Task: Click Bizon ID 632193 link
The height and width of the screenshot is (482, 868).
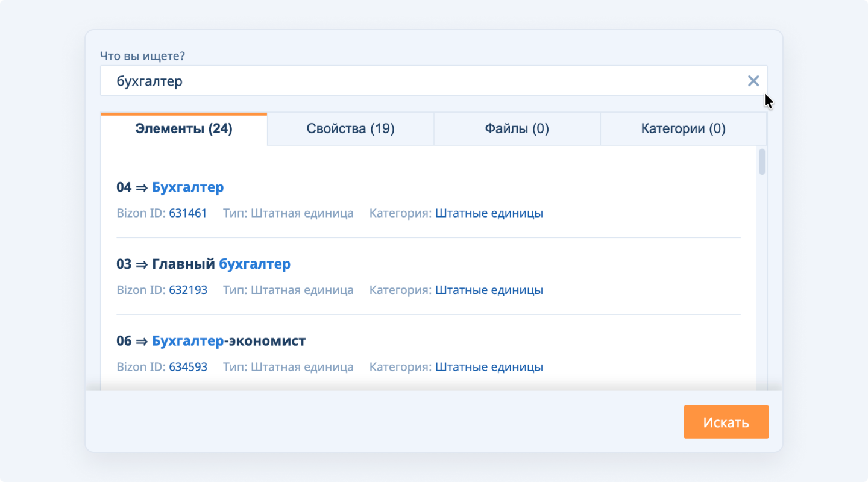Action: 188,290
